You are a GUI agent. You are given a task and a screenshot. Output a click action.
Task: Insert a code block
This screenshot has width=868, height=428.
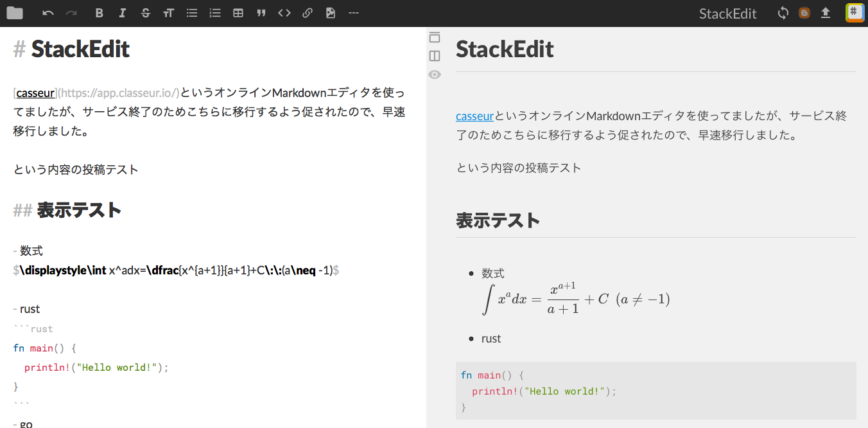[x=284, y=12]
